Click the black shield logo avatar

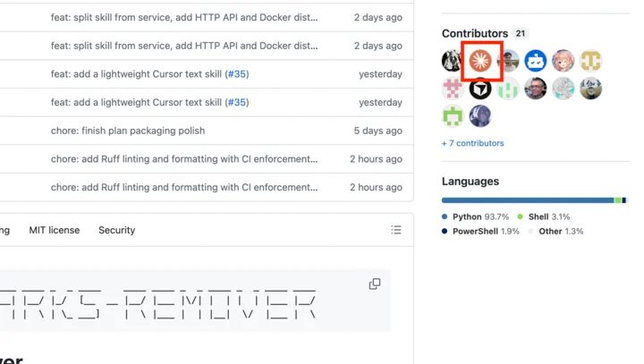pos(480,89)
